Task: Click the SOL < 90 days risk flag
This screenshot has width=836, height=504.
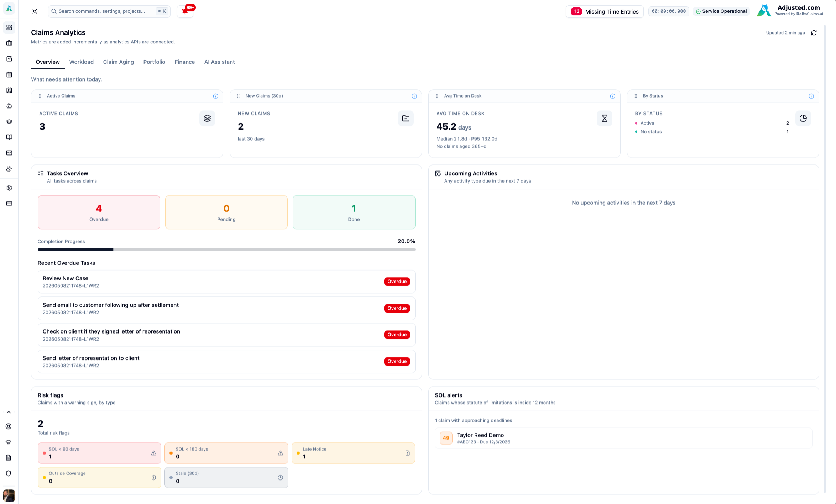Action: click(99, 453)
